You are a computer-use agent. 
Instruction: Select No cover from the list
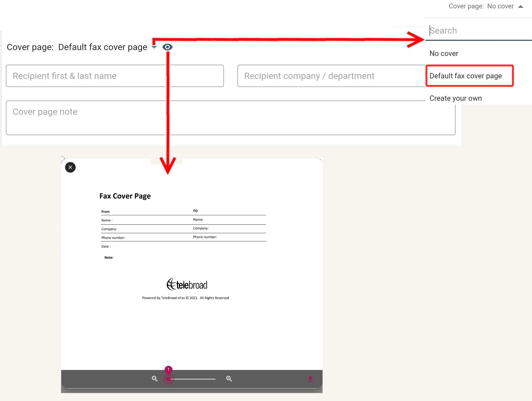click(444, 53)
